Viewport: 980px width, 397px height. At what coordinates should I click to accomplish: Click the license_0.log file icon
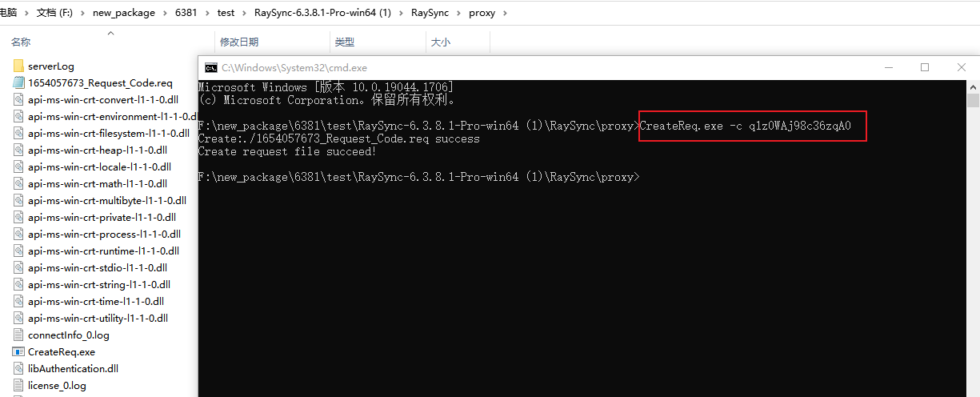[x=18, y=386]
